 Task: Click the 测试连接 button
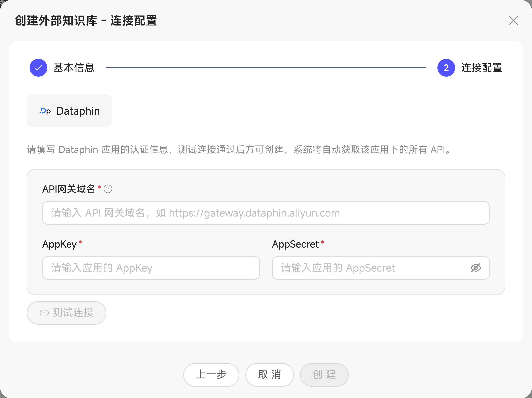point(66,313)
